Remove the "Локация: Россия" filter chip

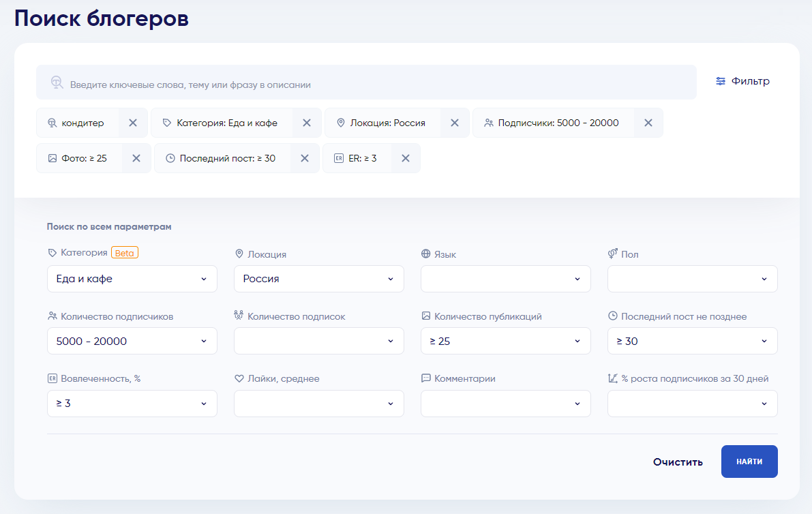[x=455, y=123]
